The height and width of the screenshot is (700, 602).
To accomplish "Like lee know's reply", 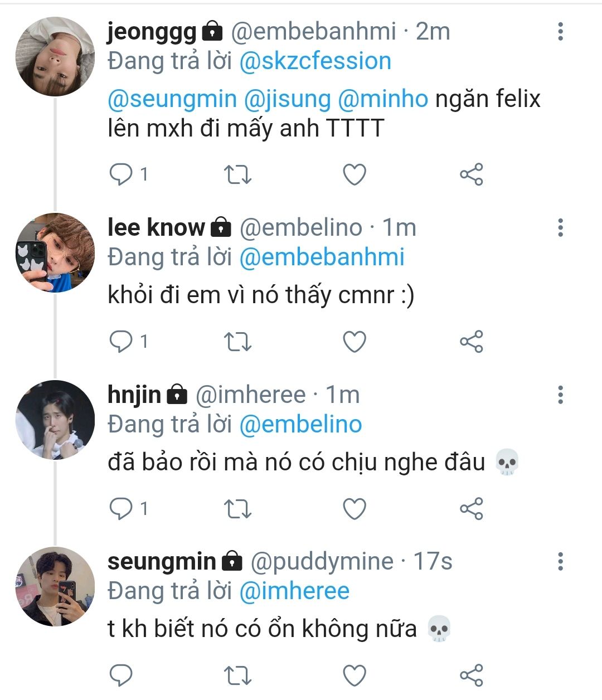I will pos(354,341).
